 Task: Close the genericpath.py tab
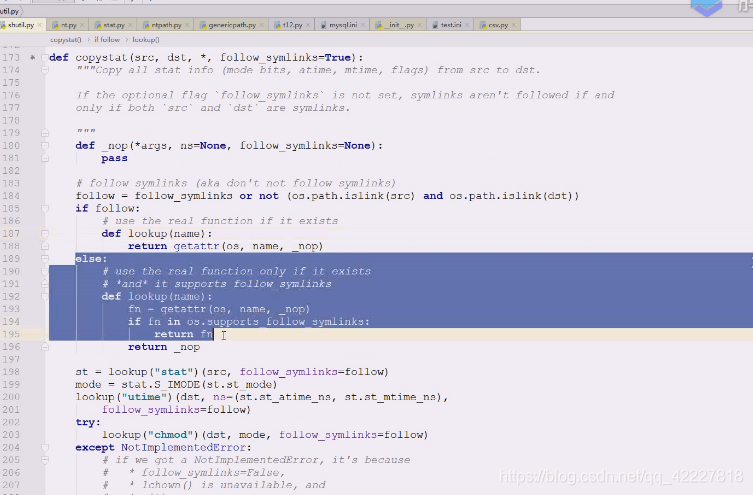click(261, 25)
